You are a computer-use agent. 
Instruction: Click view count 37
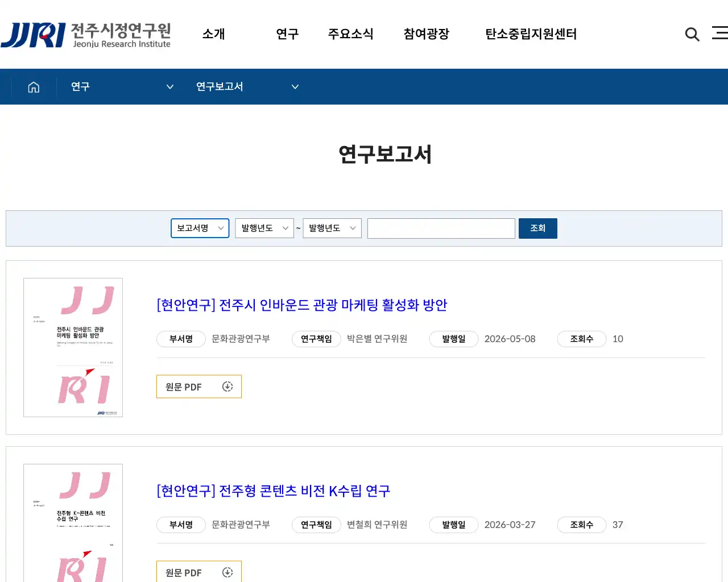618,525
